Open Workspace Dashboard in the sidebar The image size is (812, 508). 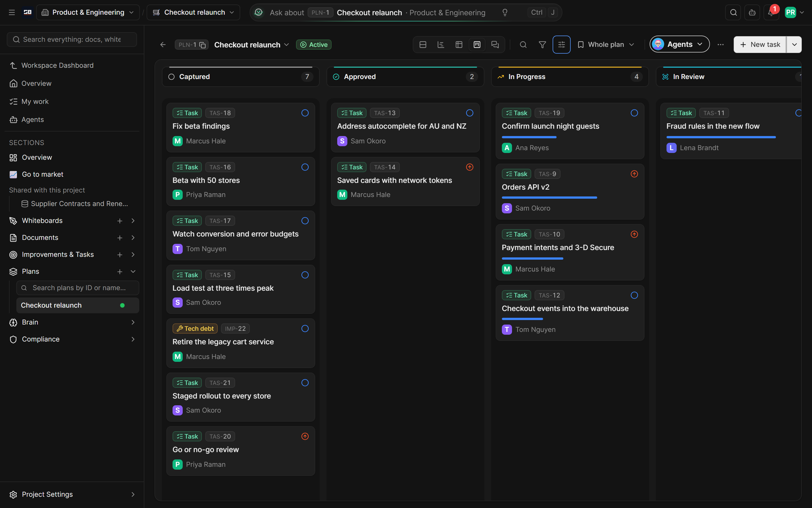pyautogui.click(x=72, y=65)
